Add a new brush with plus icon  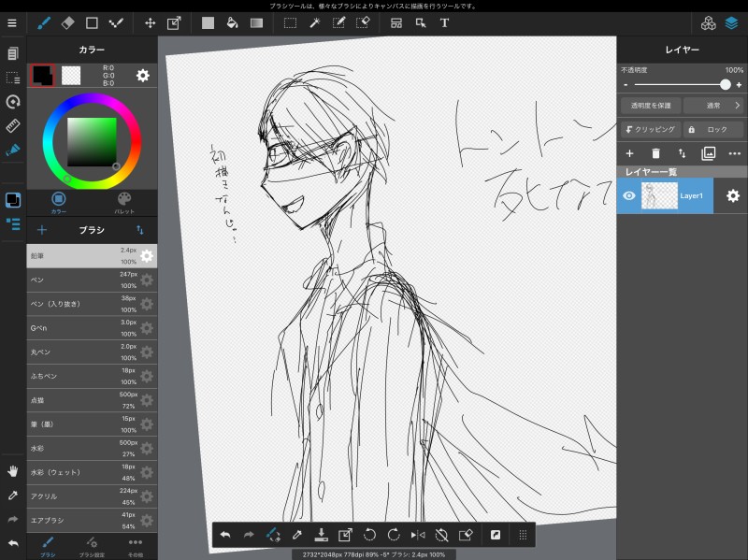(42, 230)
